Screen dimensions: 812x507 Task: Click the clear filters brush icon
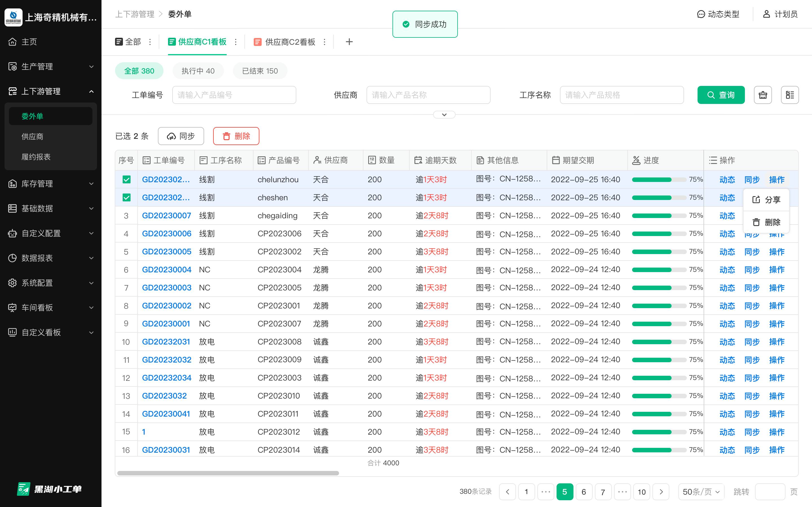(x=763, y=95)
